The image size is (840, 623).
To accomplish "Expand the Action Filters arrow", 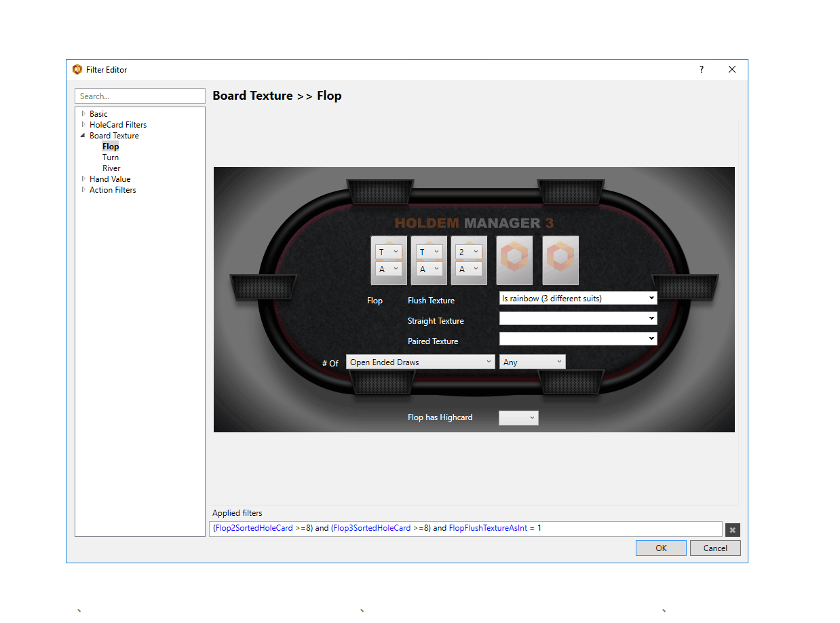I will coord(83,190).
